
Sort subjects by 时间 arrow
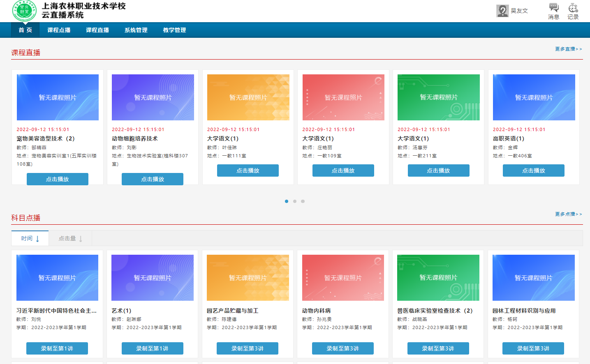(37, 239)
